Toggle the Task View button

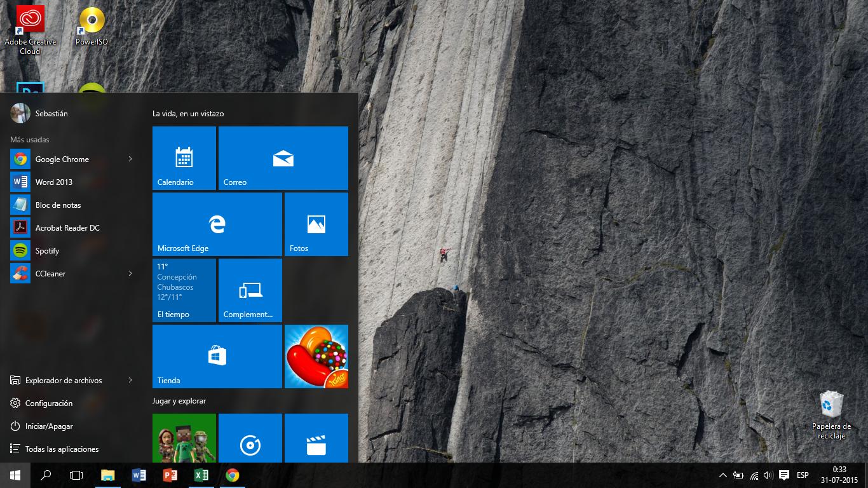point(76,475)
